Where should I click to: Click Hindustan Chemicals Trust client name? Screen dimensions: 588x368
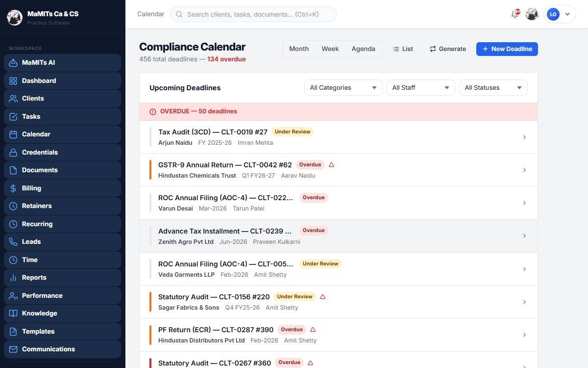pos(197,175)
